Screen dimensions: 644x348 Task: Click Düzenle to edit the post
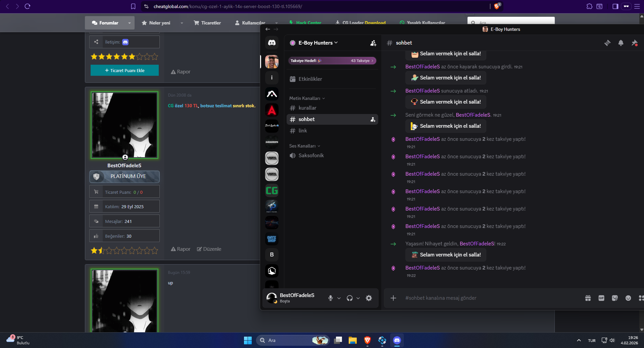209,249
